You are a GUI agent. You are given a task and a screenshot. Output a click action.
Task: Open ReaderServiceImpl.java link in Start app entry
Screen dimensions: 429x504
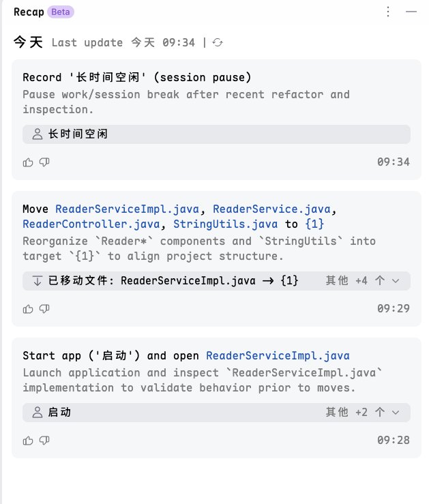pyautogui.click(x=278, y=355)
